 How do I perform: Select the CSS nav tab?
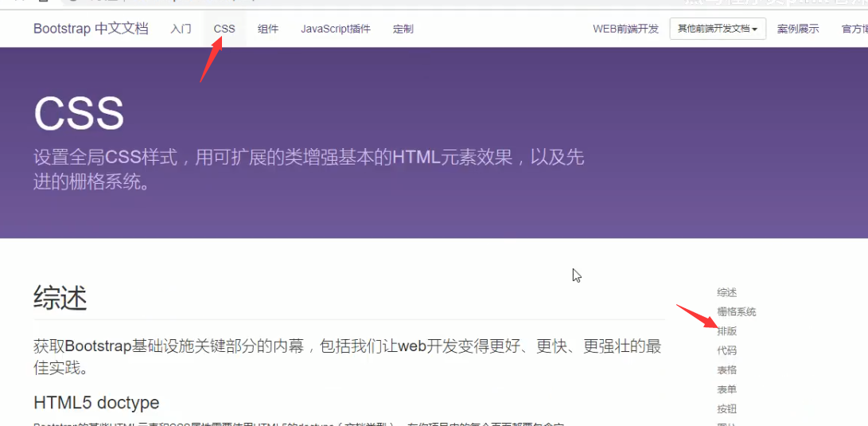click(x=224, y=29)
